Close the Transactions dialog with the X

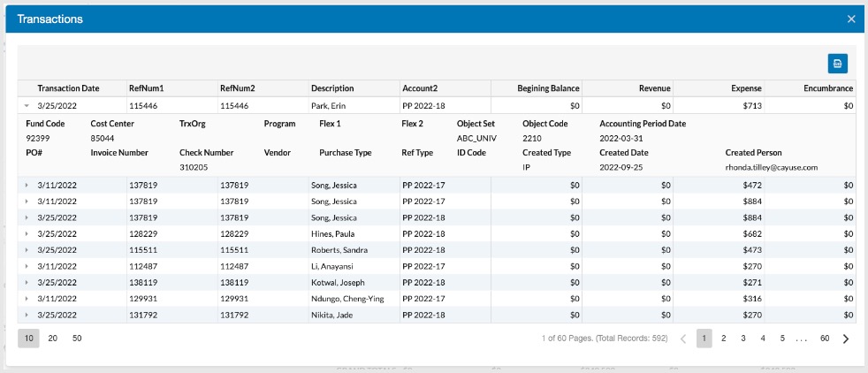pyautogui.click(x=851, y=19)
